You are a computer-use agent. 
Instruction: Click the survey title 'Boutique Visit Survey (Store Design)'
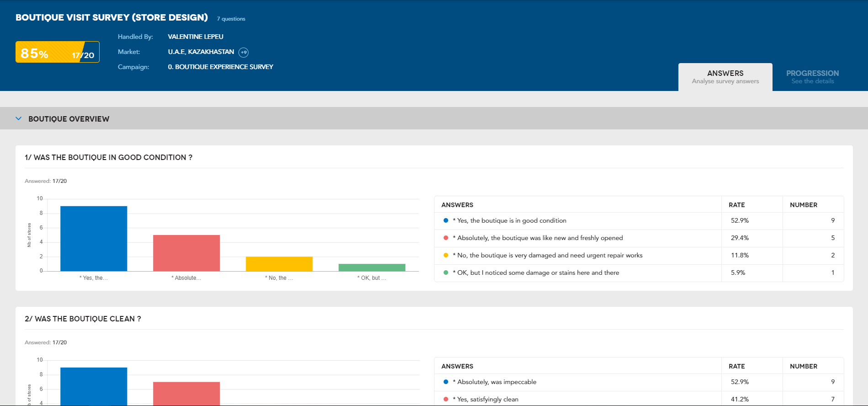click(x=112, y=17)
